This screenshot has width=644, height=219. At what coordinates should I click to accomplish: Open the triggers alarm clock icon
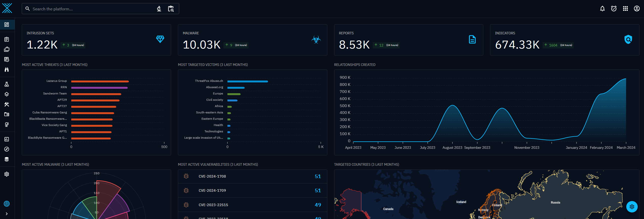pos(614,9)
